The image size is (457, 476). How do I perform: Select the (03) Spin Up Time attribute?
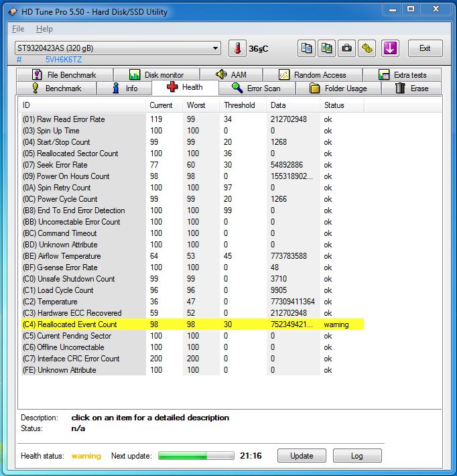click(192, 131)
